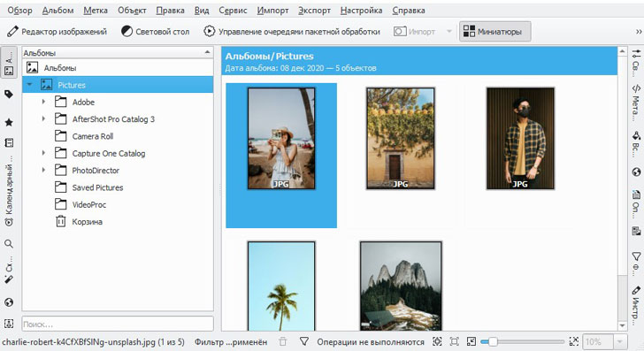Image resolution: width=644 pixels, height=351 pixels.
Task: Expand the Capture One Catalog folder
Action: click(43, 153)
